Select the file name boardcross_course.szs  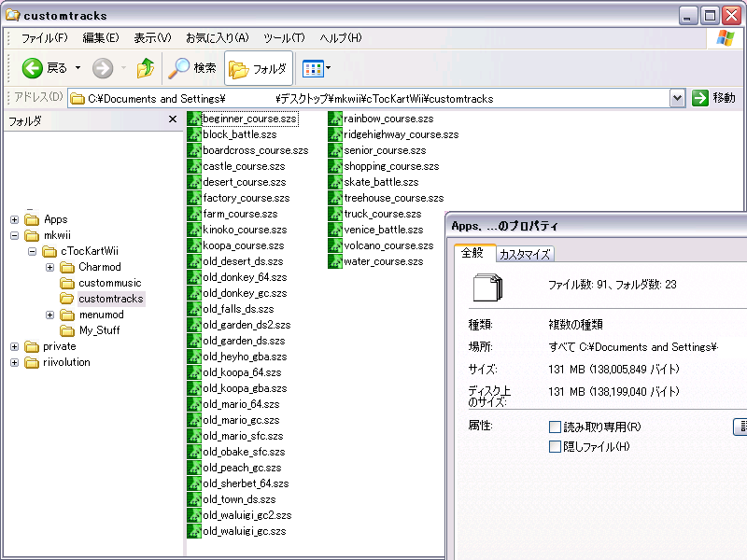[256, 150]
